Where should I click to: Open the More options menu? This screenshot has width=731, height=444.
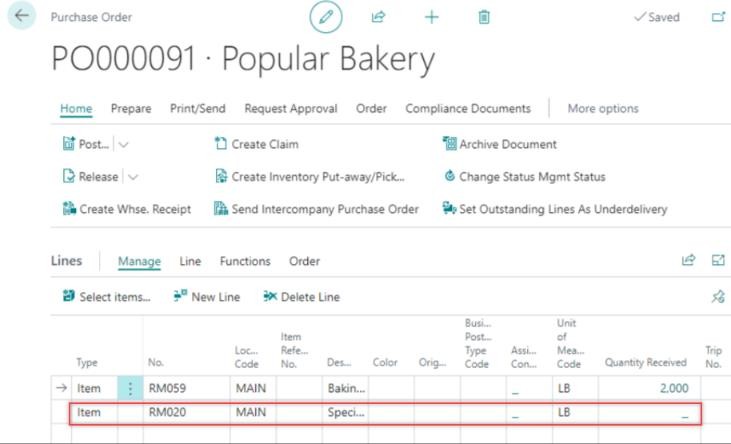point(602,109)
